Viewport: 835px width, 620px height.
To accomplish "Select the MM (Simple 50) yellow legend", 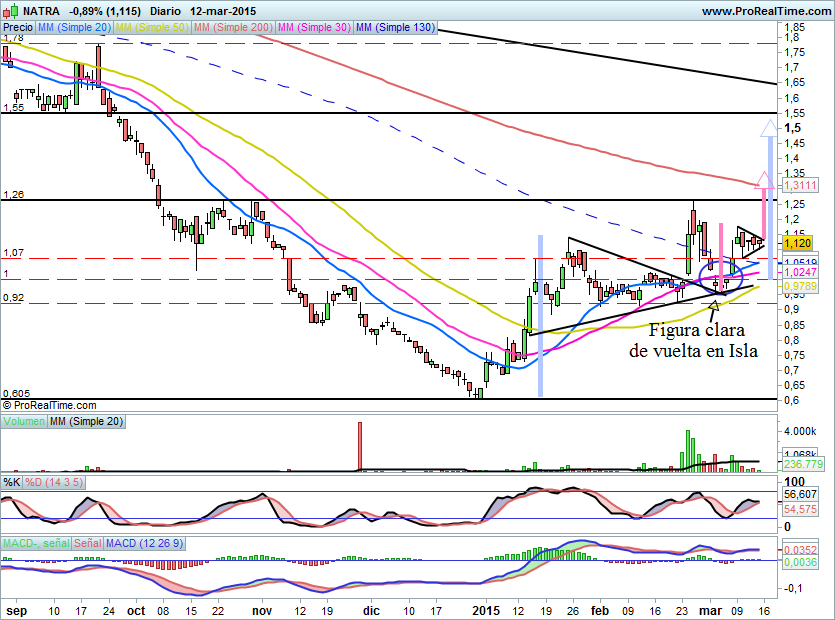I will tap(152, 27).
